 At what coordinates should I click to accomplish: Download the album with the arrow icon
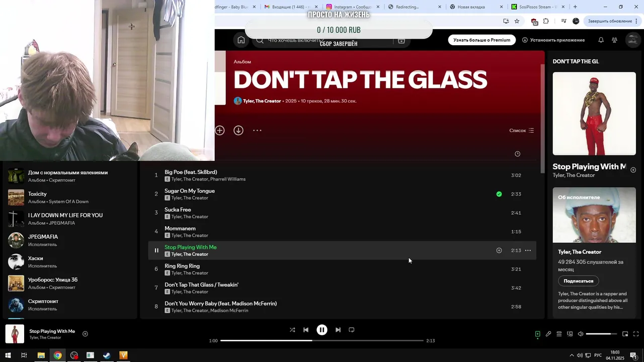click(x=238, y=130)
